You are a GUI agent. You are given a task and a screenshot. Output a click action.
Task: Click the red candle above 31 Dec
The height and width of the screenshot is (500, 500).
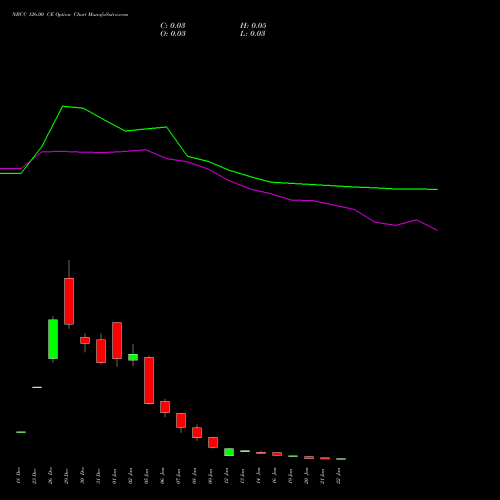(101, 351)
